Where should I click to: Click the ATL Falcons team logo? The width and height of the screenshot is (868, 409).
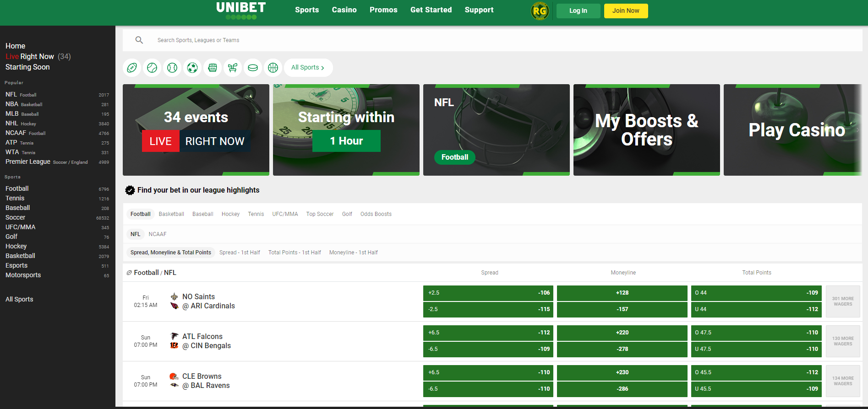coord(174,336)
